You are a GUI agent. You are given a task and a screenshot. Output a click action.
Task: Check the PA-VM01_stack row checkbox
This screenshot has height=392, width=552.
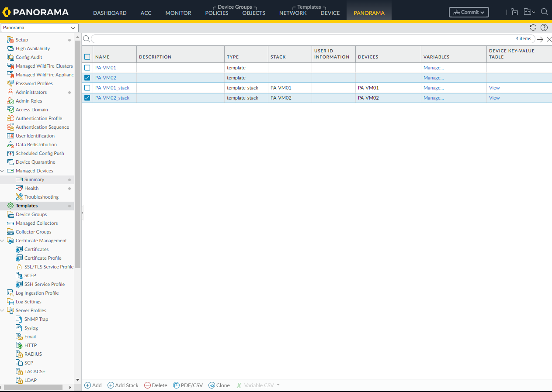click(x=87, y=88)
